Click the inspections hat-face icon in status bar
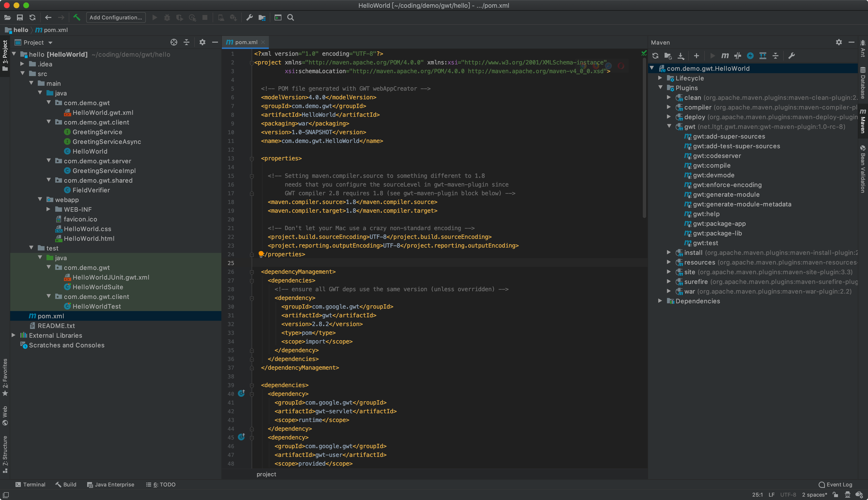The image size is (868, 500). (x=848, y=494)
